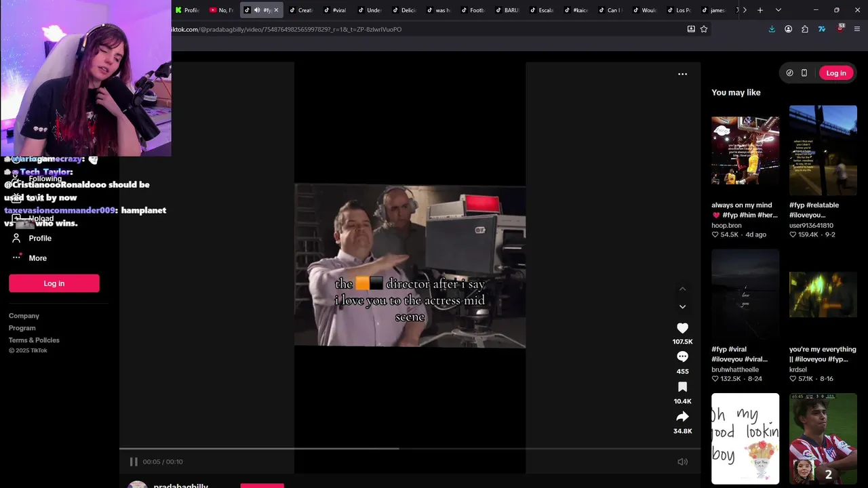Click the sidebar Log in button
Screen dimensions: 868x488
(x=54, y=283)
